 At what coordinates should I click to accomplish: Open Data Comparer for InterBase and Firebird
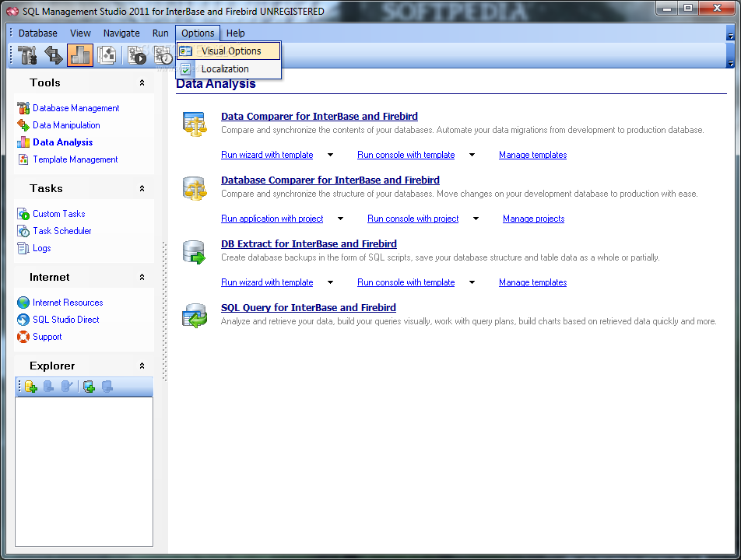[319, 116]
